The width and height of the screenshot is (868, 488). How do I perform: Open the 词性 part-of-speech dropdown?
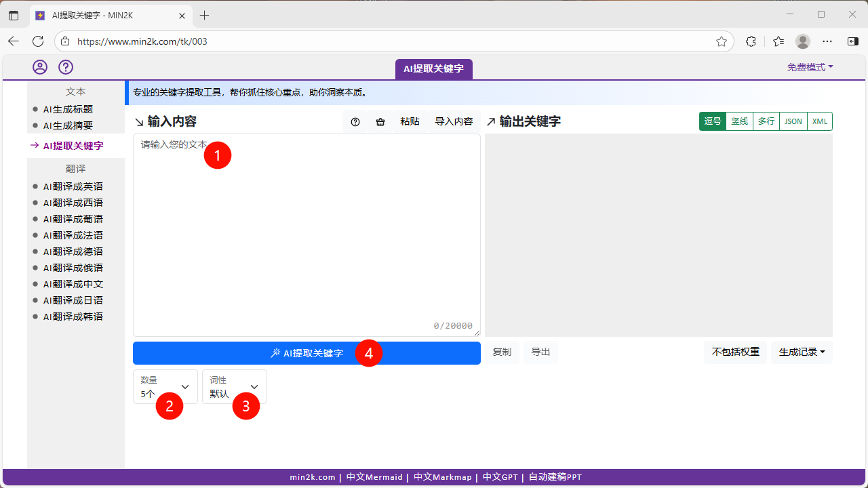(234, 386)
